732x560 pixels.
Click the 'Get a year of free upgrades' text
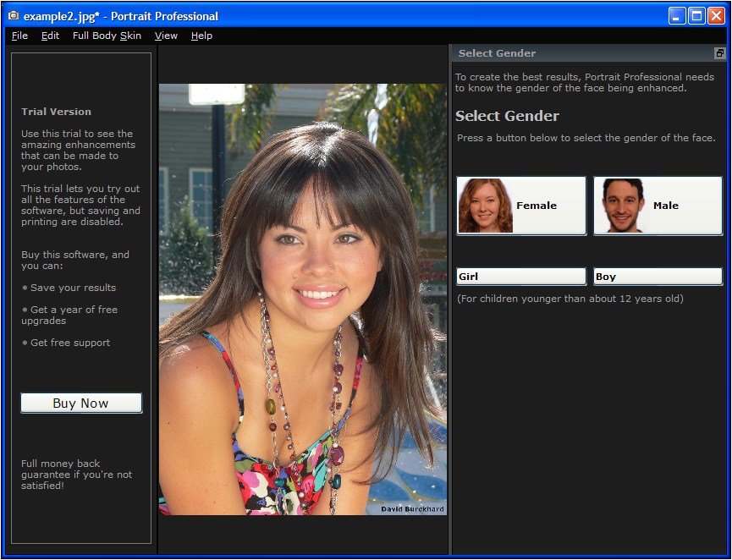tap(69, 315)
